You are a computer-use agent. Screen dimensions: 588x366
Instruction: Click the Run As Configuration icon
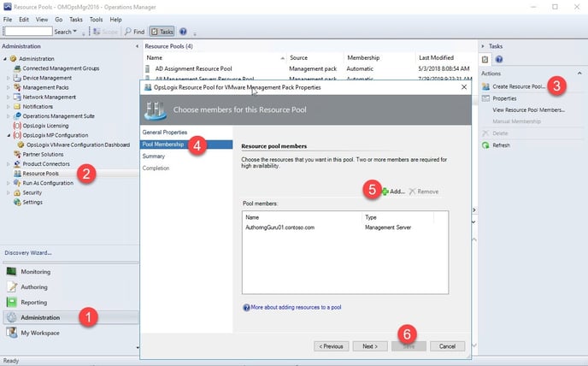tap(17, 183)
